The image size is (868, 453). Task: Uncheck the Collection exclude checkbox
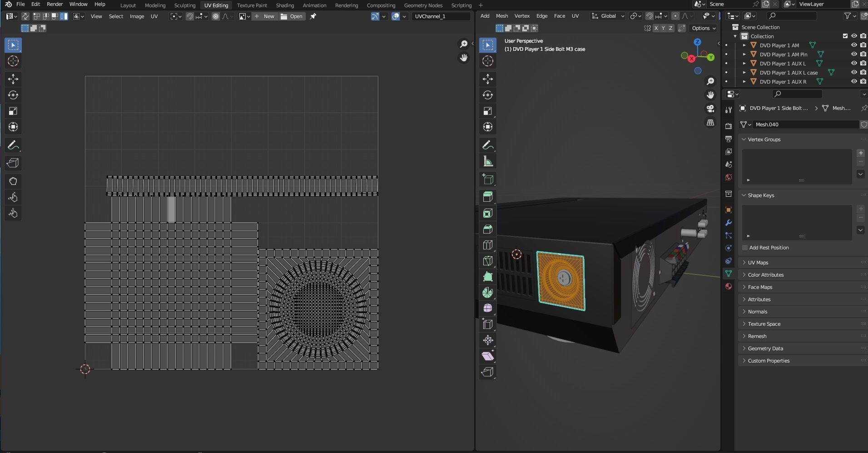tap(845, 36)
